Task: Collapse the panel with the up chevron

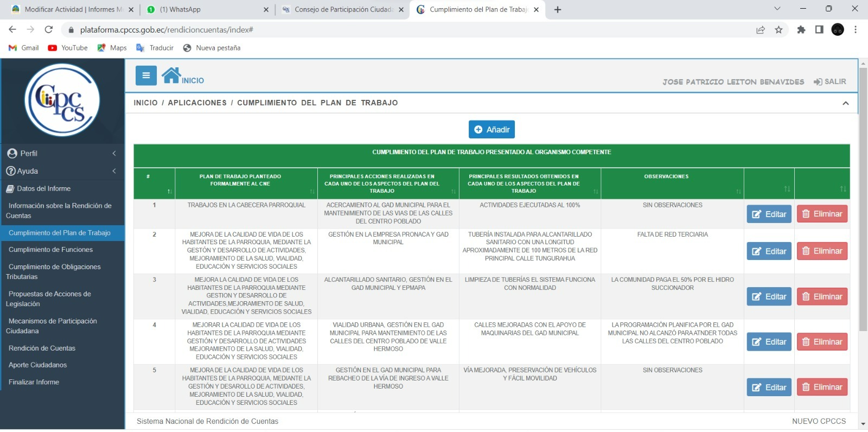Action: point(845,103)
